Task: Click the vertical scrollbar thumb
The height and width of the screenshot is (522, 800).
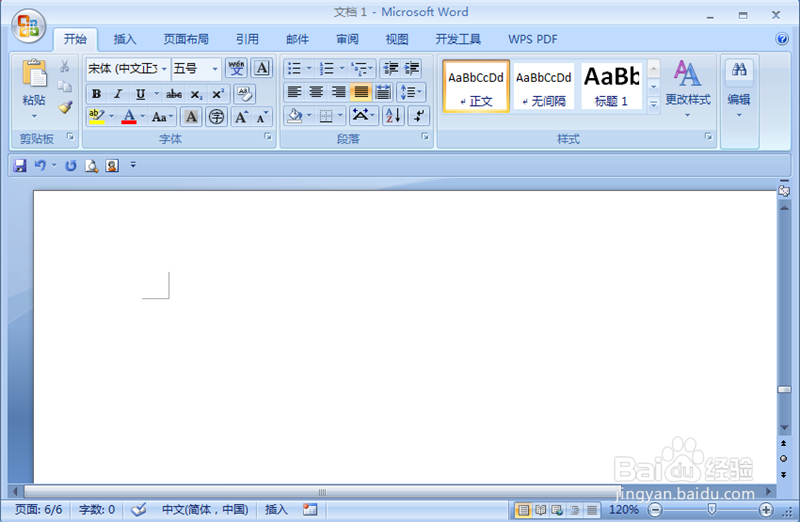Action: pos(784,389)
